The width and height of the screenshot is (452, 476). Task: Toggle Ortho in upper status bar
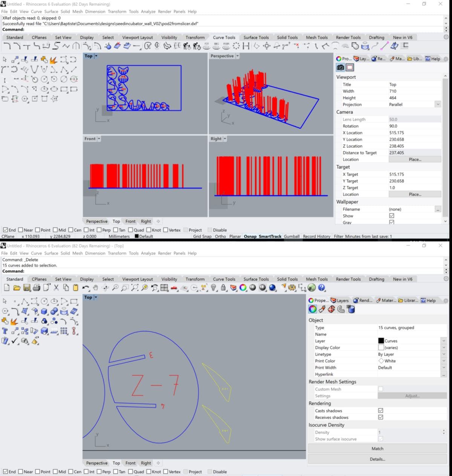click(220, 236)
